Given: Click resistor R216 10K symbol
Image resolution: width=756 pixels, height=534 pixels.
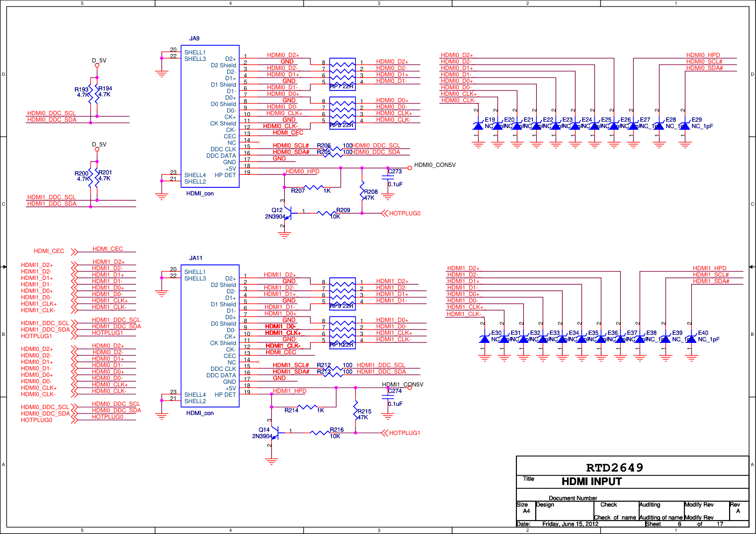Looking at the screenshot, I should click(x=321, y=433).
